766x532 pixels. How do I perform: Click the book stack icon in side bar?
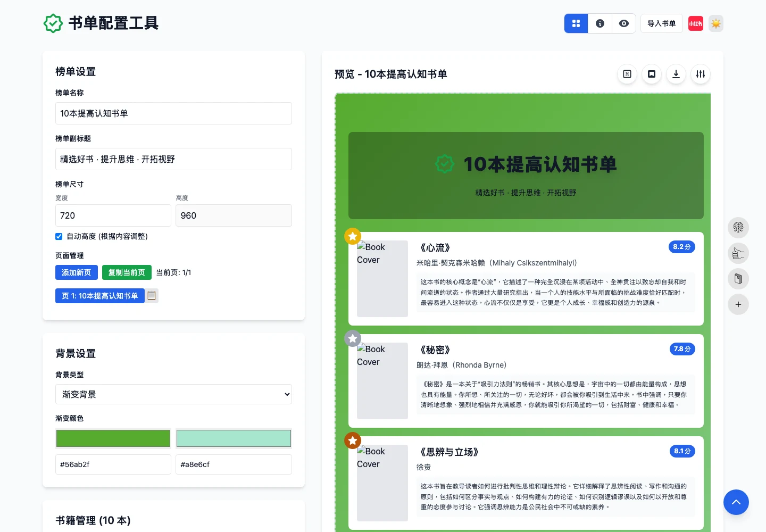pos(738,279)
